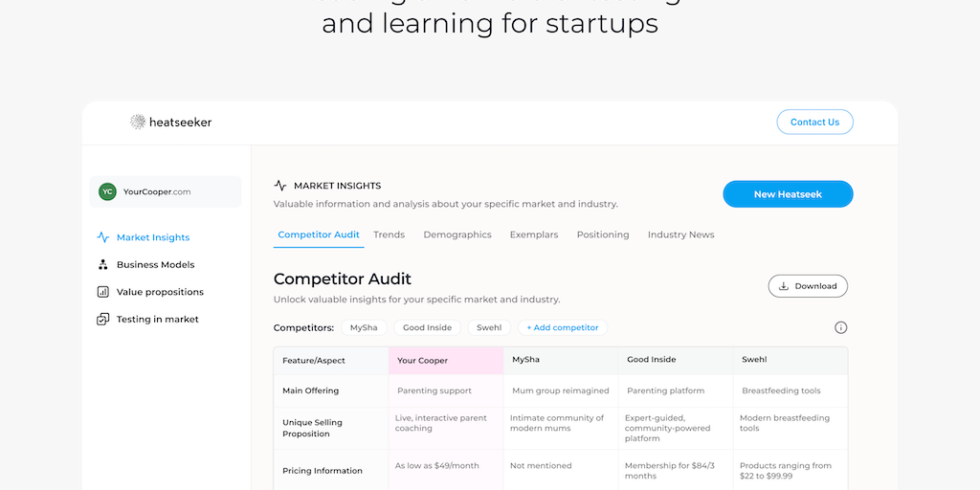Open the Industry News tab
This screenshot has width=980, height=490.
tap(680, 234)
